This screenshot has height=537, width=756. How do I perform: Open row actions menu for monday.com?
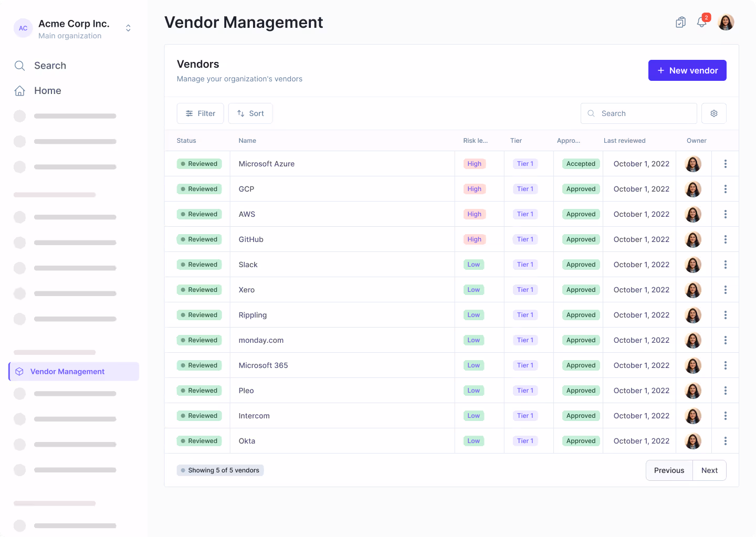coord(726,340)
